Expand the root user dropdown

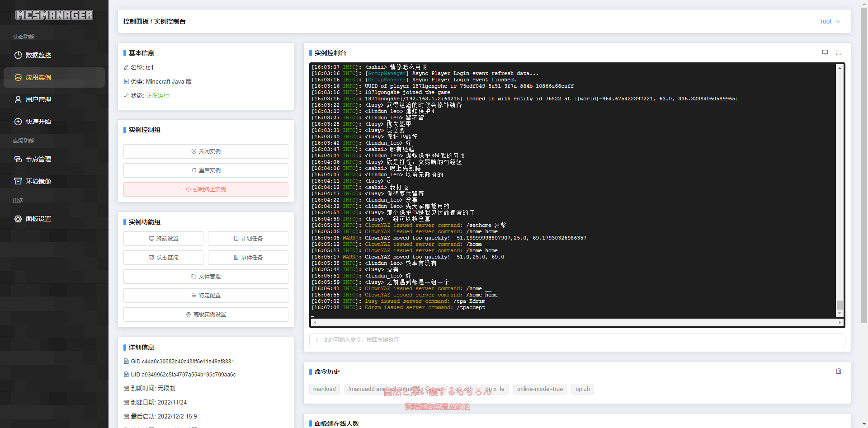830,21
